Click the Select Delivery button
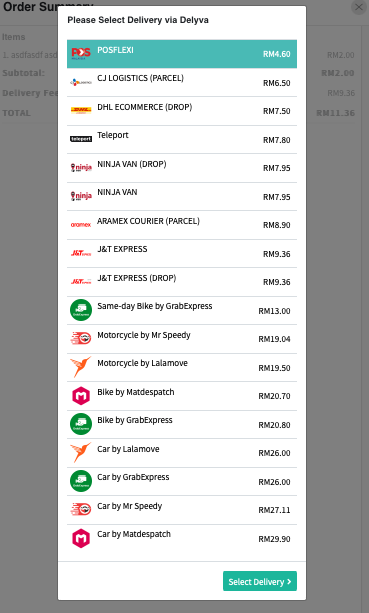The image size is (369, 613). point(260,581)
